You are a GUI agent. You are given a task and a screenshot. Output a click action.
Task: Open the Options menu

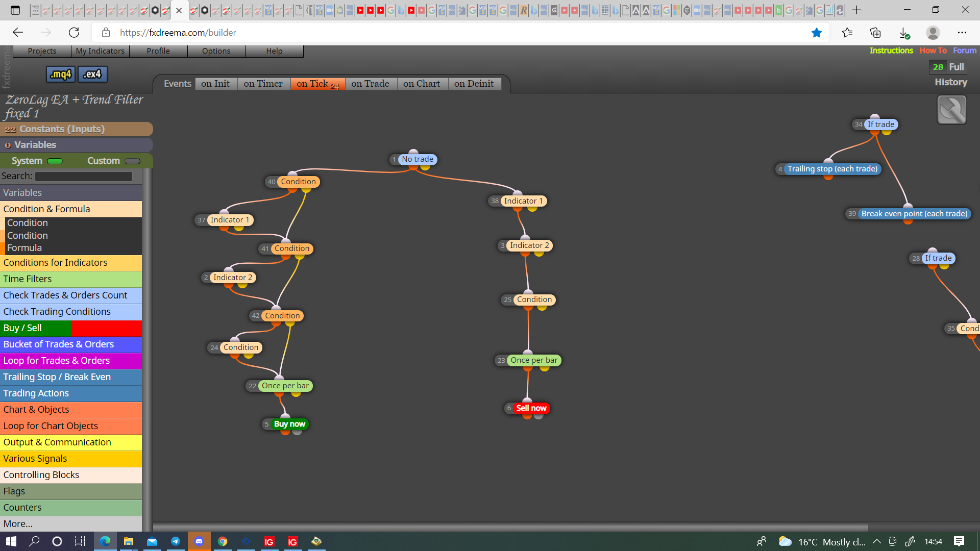pos(216,51)
